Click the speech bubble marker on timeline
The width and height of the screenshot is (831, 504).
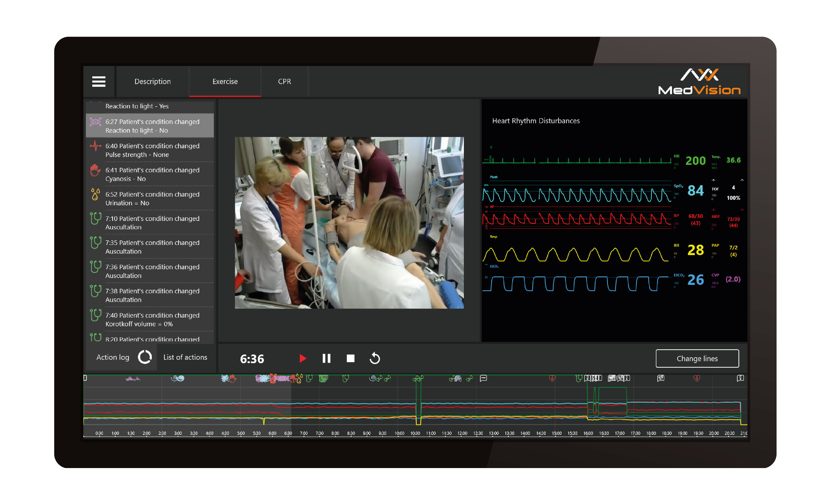click(x=483, y=378)
